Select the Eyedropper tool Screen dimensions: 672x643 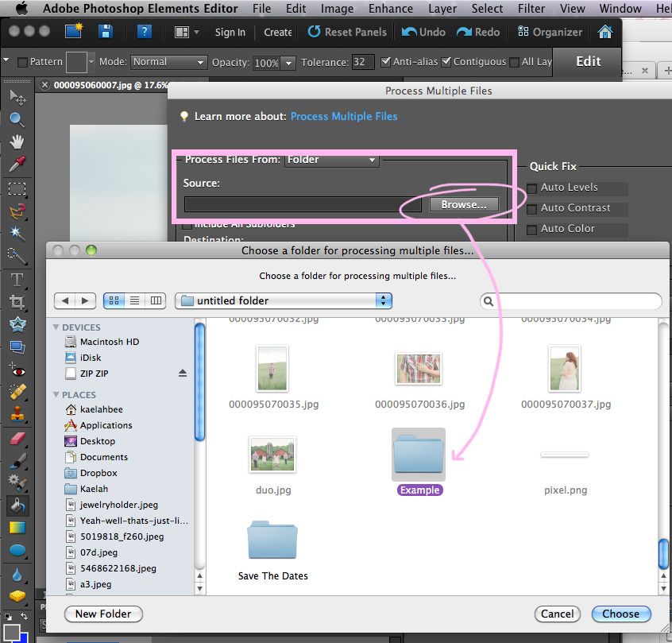click(x=17, y=164)
